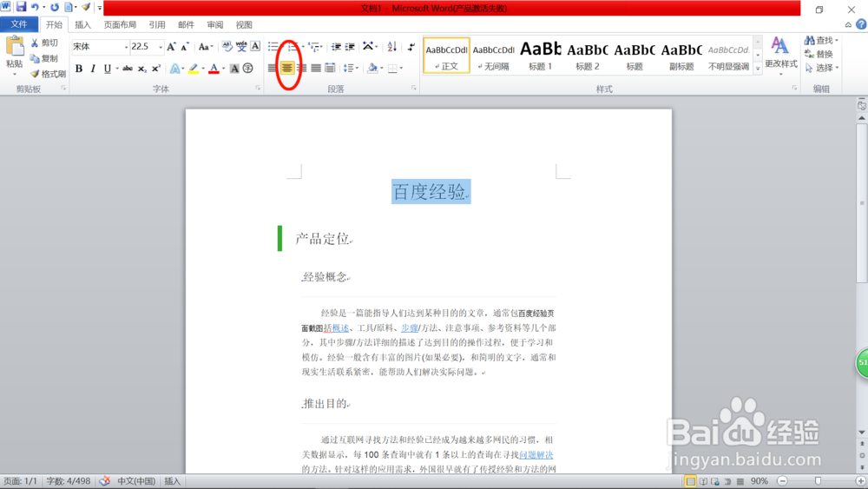The image size is (868, 489).
Task: Toggle Bold formatting
Action: point(79,69)
